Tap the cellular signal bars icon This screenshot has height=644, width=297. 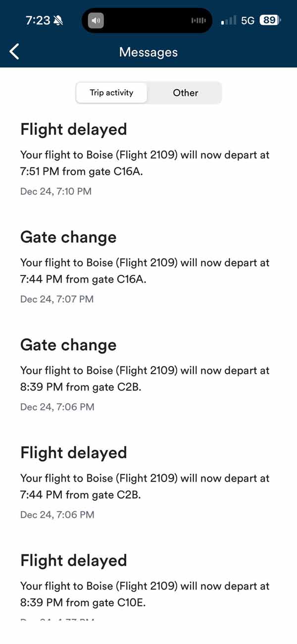pyautogui.click(x=229, y=20)
